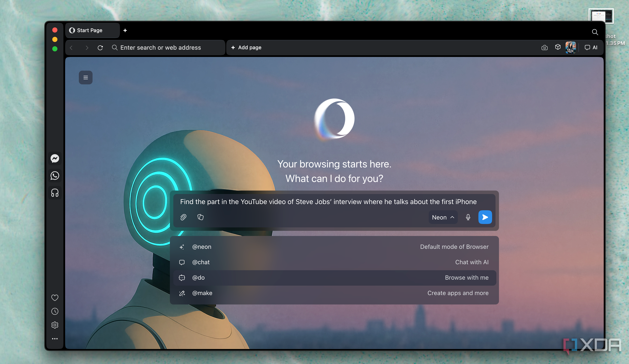Select the @do Browse with me option
Viewport: 629px width, 364px height.
click(x=334, y=278)
